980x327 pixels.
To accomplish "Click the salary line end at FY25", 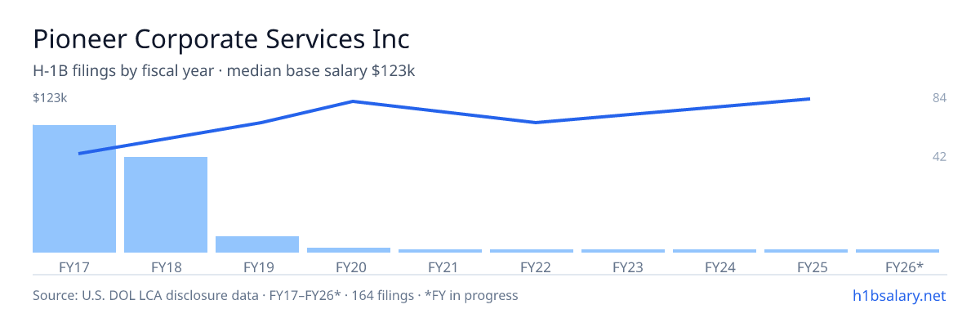I will click(808, 99).
